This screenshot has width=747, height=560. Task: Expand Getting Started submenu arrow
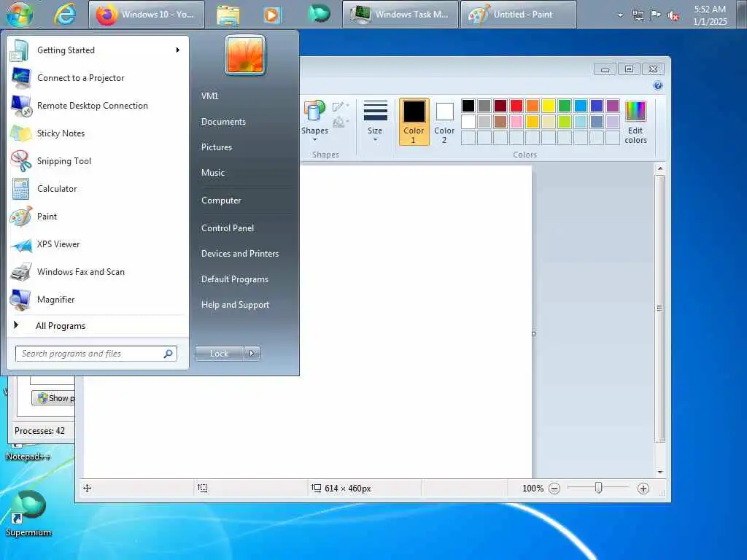tap(178, 50)
